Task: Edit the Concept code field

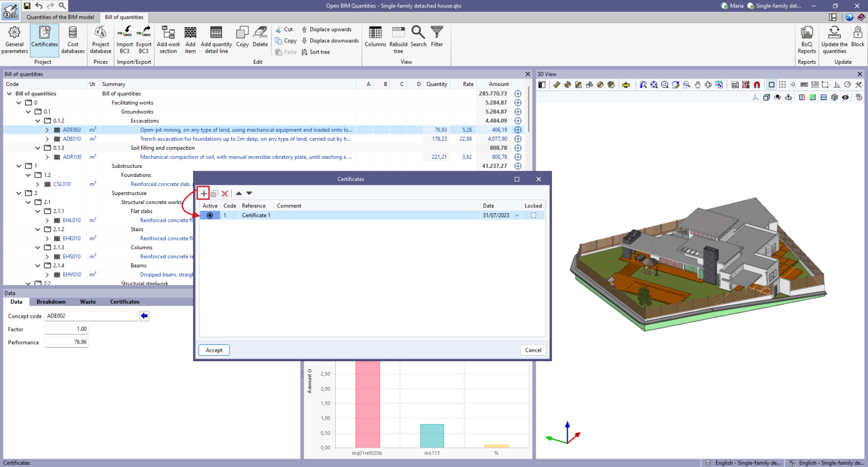Action: (x=91, y=316)
